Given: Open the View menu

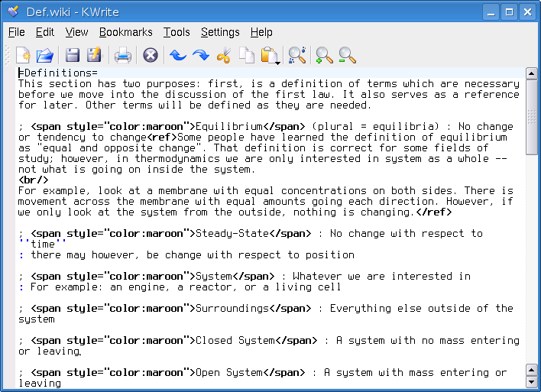Looking at the screenshot, I should tap(76, 32).
